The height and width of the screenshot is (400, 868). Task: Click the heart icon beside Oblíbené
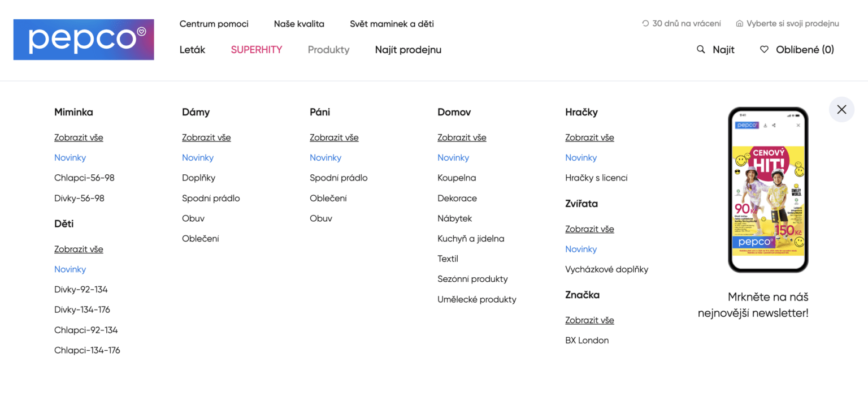click(764, 50)
